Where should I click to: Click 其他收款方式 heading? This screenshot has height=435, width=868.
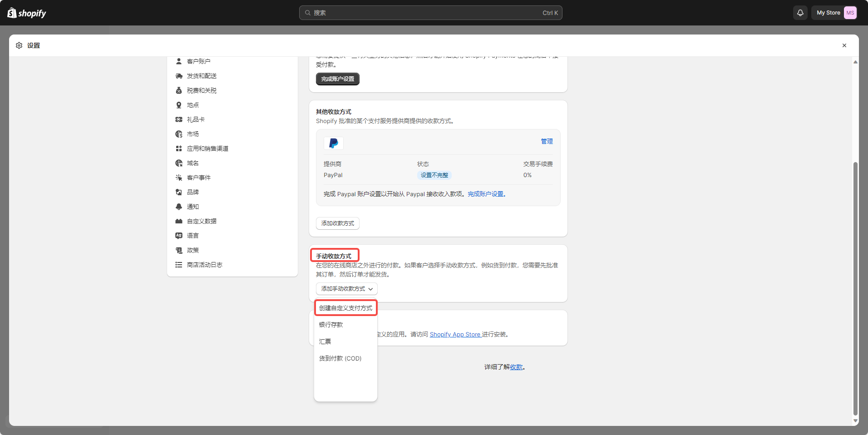[334, 112]
